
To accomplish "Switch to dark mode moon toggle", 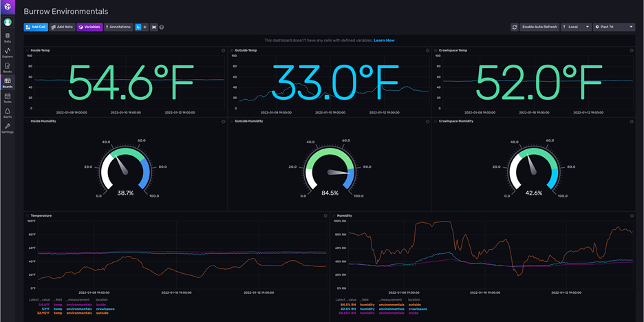I will (x=138, y=27).
